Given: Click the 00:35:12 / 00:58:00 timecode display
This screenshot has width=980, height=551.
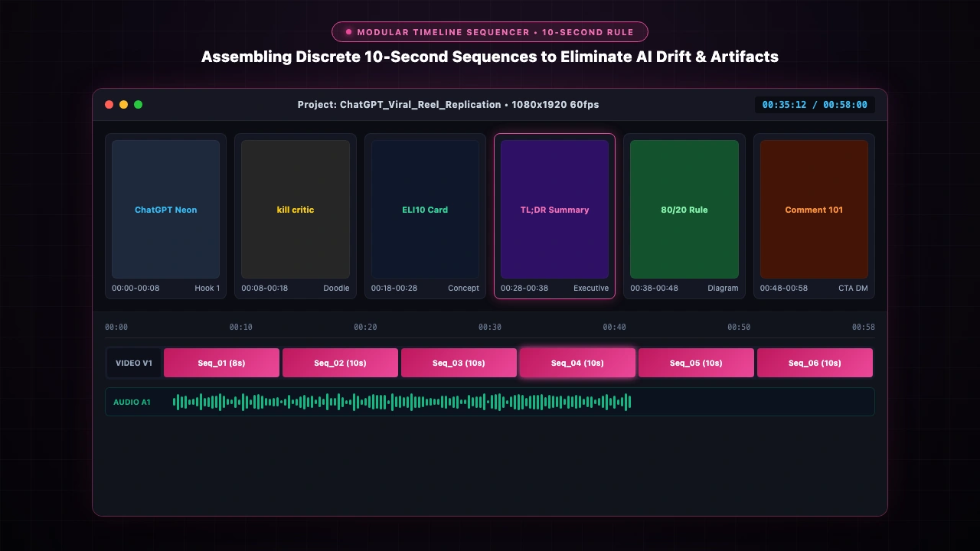Looking at the screenshot, I should 815,105.
